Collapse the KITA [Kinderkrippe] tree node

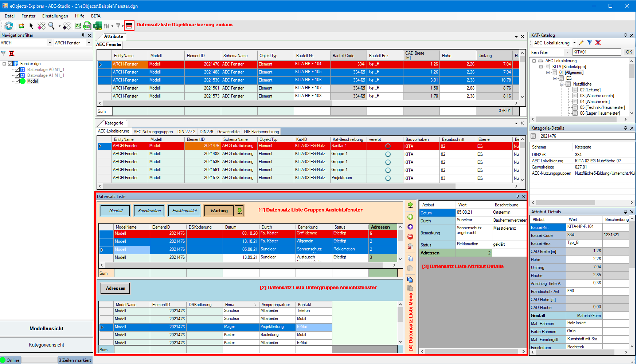pyautogui.click(x=541, y=67)
